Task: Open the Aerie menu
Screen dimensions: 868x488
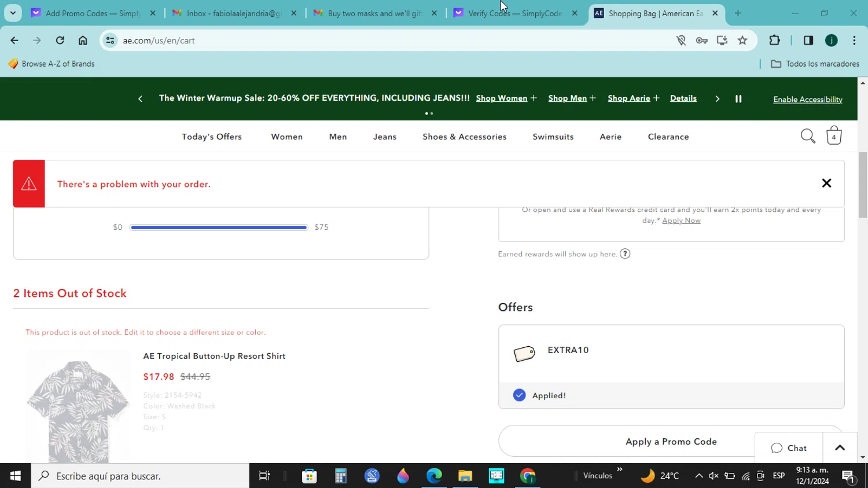Action: pos(610,137)
